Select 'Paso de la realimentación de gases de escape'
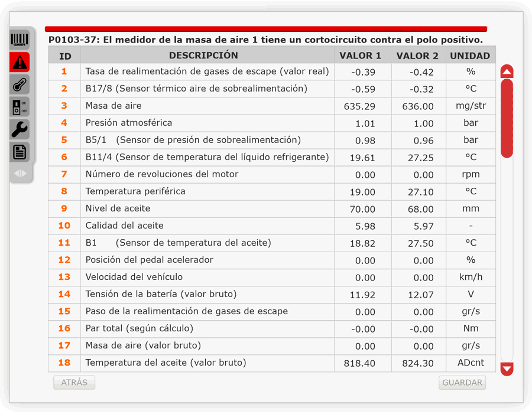Screen dimensions: 532x414 pyautogui.click(x=272, y=312)
